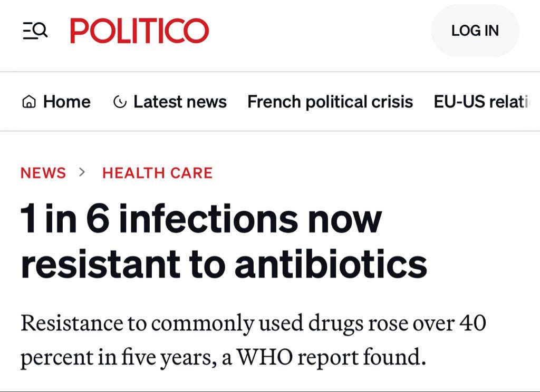Open the HEALTH CARE breadcrumb category
Image resolution: width=540 pixels, height=392 pixels.
[157, 172]
